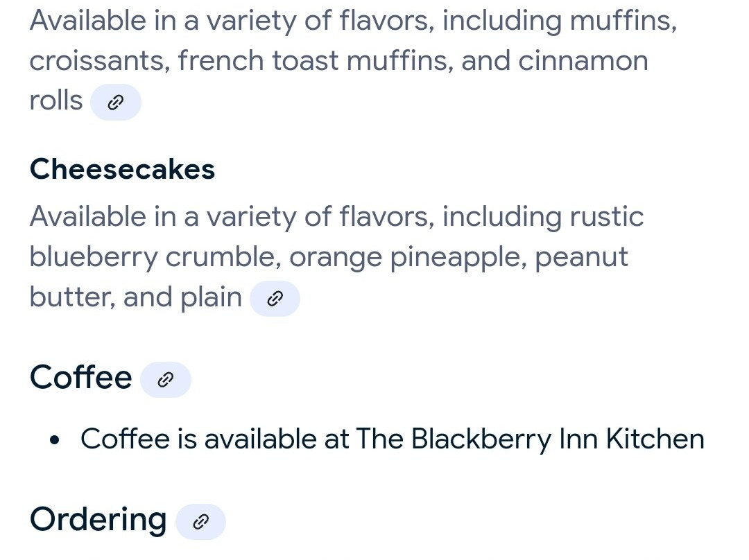Click the words 'french toast muffins'
This screenshot has width=749, height=560.
[316, 61]
